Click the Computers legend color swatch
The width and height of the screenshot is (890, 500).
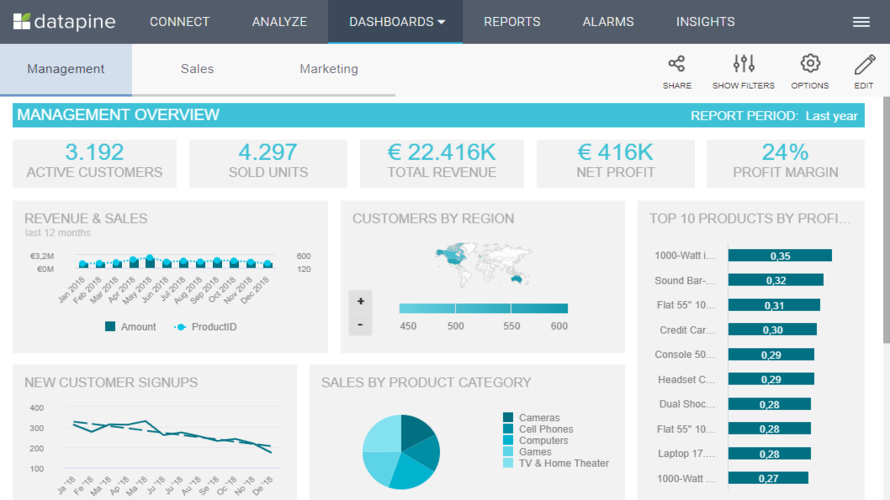click(x=508, y=441)
